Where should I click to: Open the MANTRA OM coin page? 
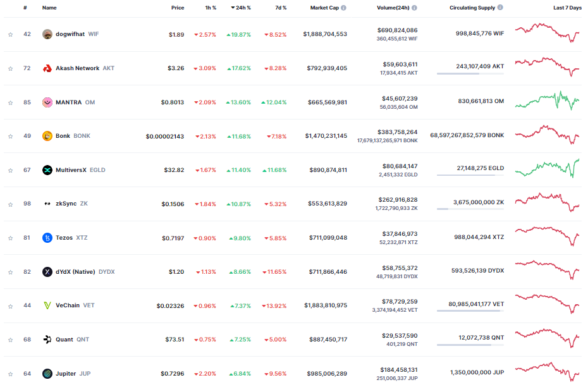tap(75, 102)
